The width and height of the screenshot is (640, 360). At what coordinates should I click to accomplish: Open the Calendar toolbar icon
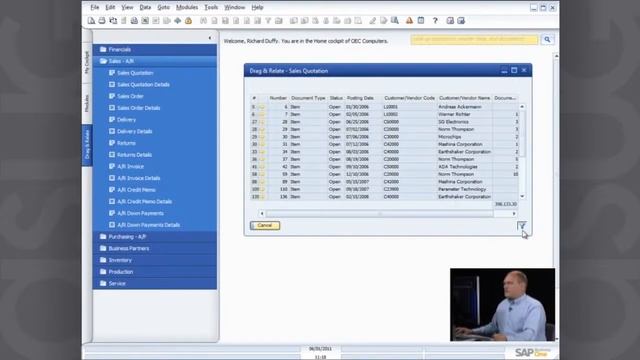pos(421,21)
